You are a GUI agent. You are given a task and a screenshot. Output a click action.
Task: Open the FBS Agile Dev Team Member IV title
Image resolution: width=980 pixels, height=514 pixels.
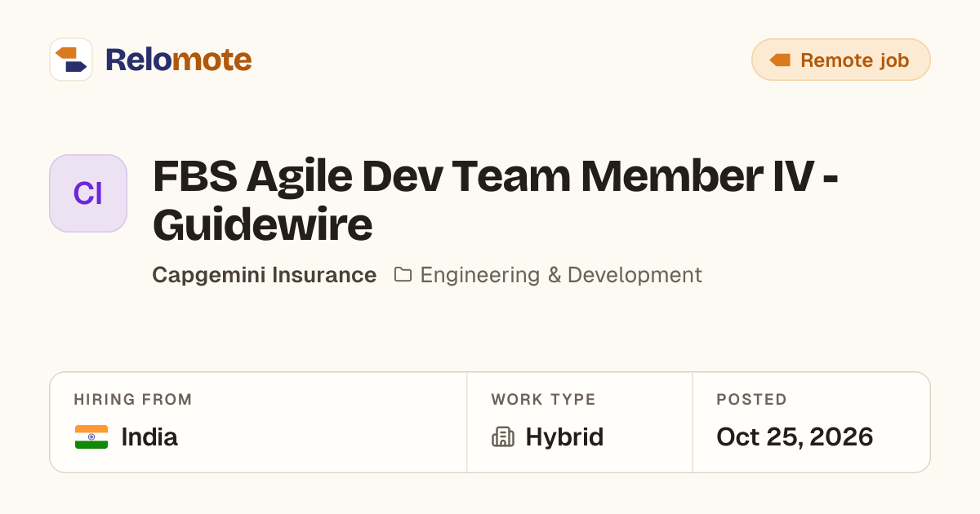click(496, 201)
